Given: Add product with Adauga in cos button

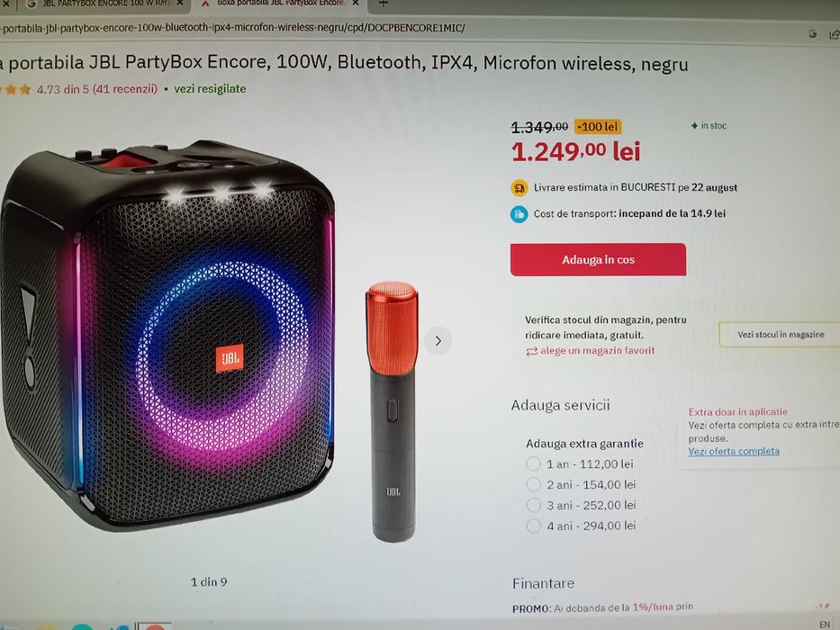Looking at the screenshot, I should coord(598,260).
